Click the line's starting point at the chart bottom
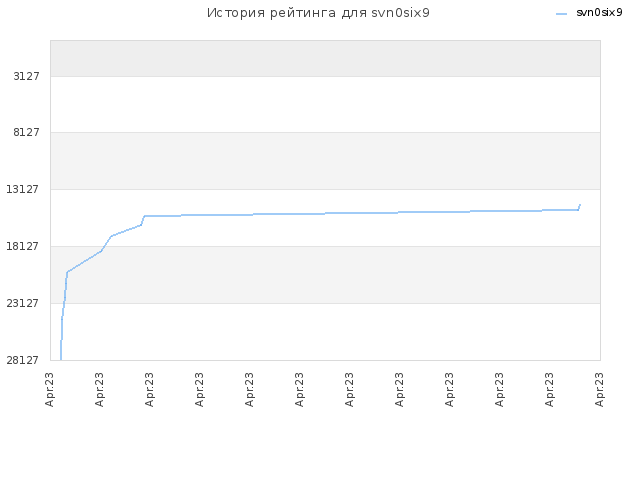This screenshot has width=640, height=480. coord(61,358)
